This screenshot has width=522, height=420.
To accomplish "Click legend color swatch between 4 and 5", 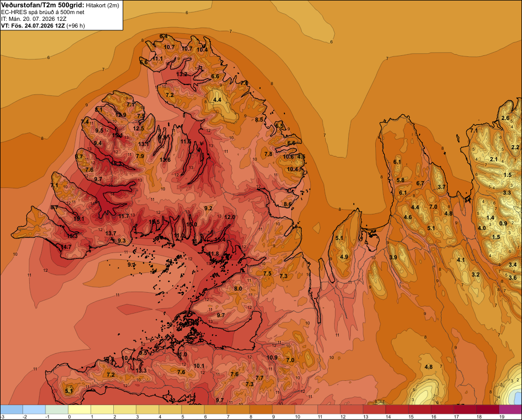I will [170, 410].
